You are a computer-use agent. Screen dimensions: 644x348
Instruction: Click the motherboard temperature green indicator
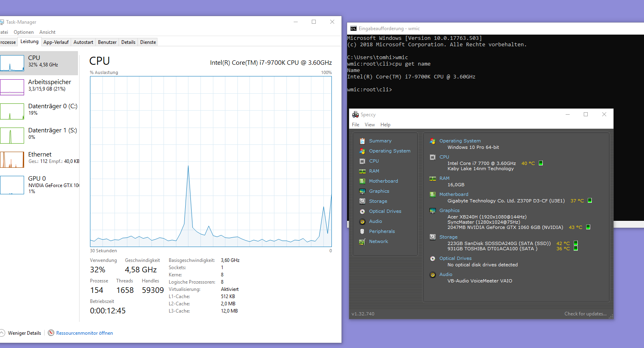tap(590, 200)
